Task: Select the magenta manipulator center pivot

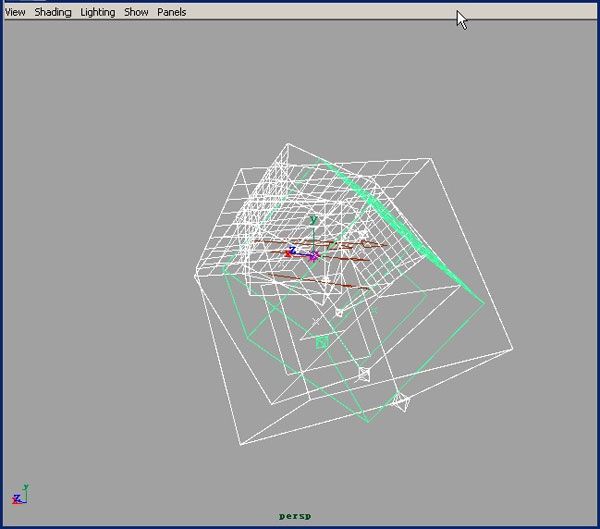Action: coord(313,256)
